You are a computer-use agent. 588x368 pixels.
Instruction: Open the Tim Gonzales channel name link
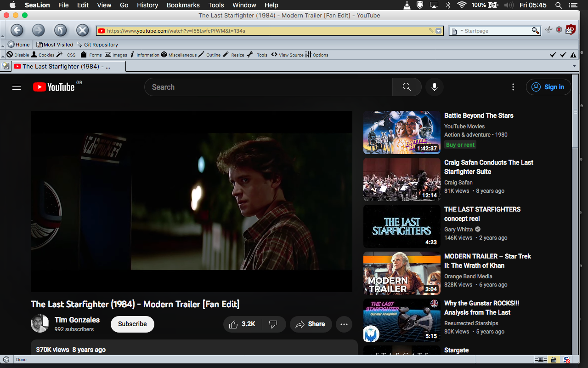[77, 320]
